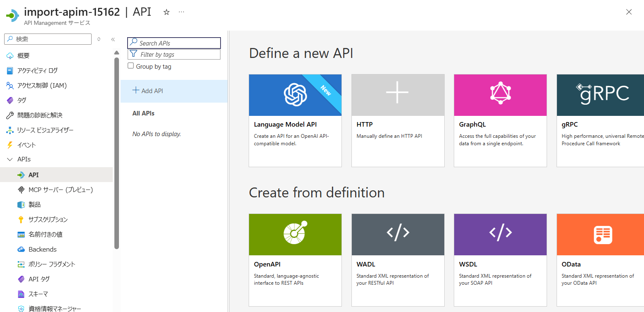
Task: Click the WSDL code icon tile
Action: (500, 234)
